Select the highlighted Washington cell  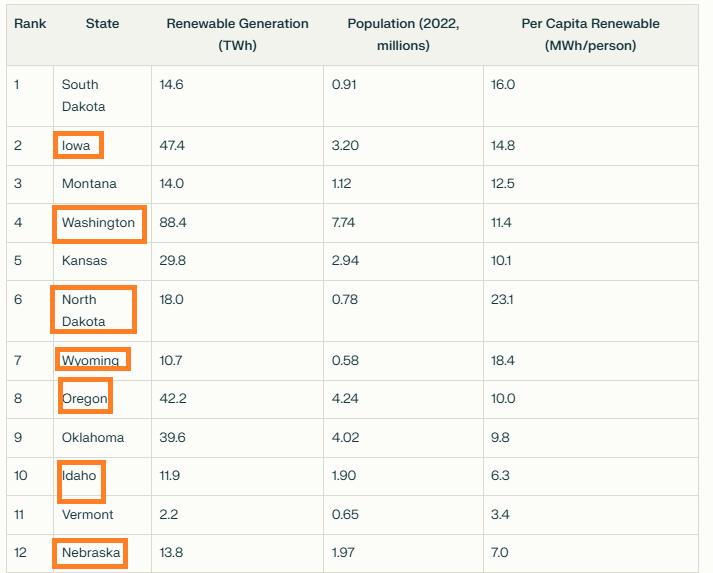[x=99, y=223]
